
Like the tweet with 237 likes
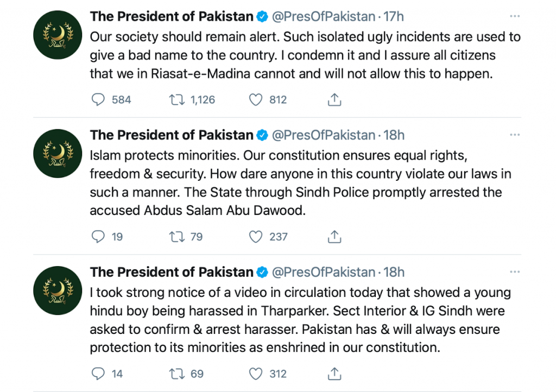[255, 236]
